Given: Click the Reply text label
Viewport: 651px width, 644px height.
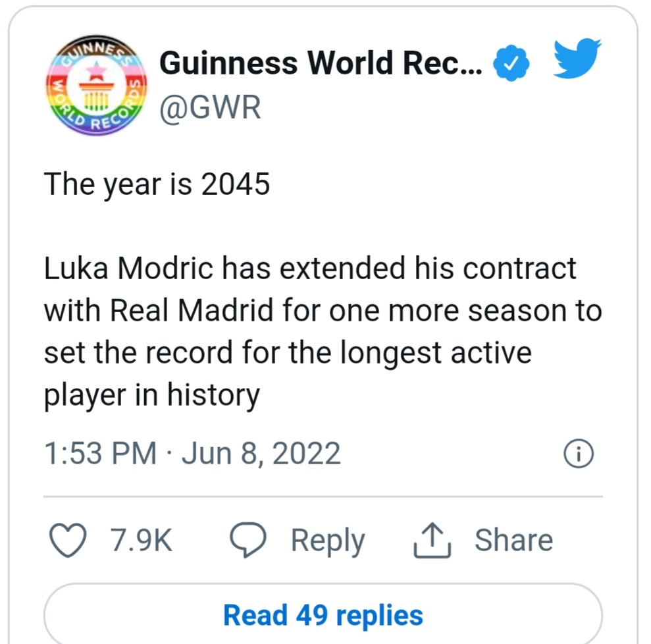Looking at the screenshot, I should (327, 540).
